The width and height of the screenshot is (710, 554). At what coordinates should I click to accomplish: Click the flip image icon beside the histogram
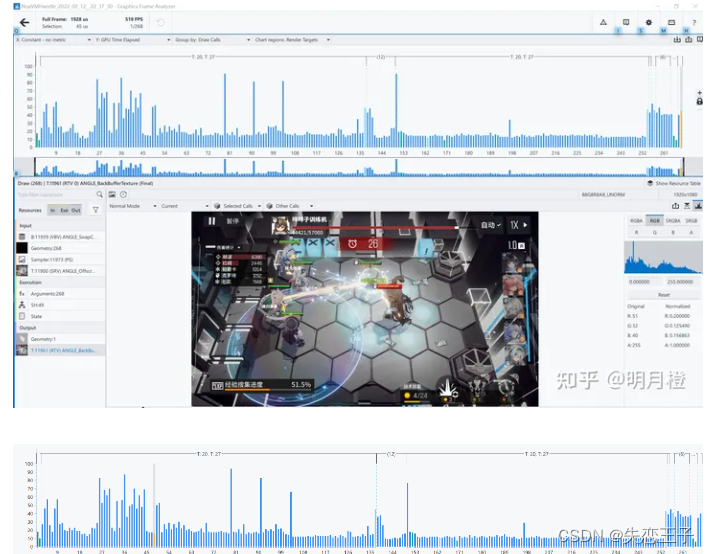tap(687, 206)
